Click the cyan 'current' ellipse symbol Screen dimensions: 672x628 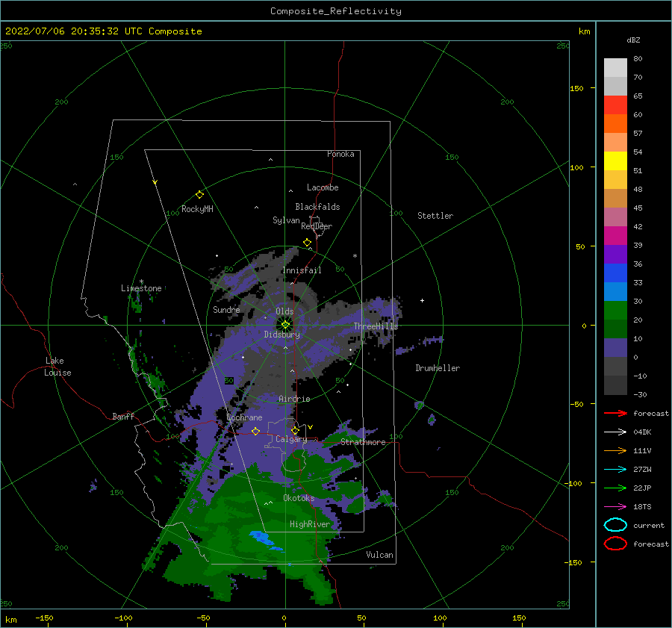615,525
